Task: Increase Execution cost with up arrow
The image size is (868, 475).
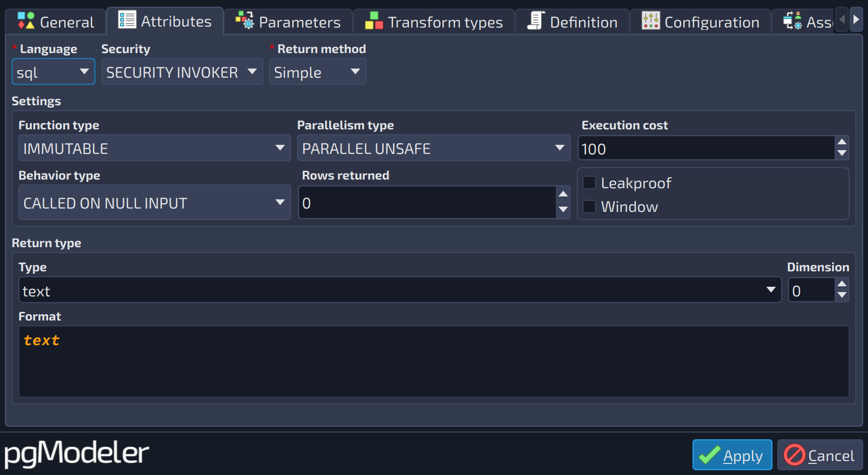Action: click(x=842, y=142)
